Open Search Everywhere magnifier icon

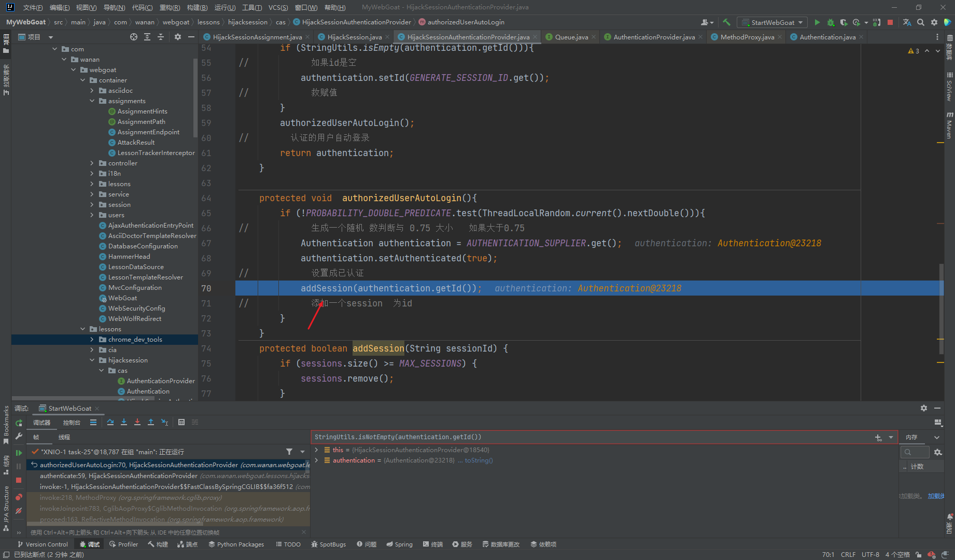point(920,22)
